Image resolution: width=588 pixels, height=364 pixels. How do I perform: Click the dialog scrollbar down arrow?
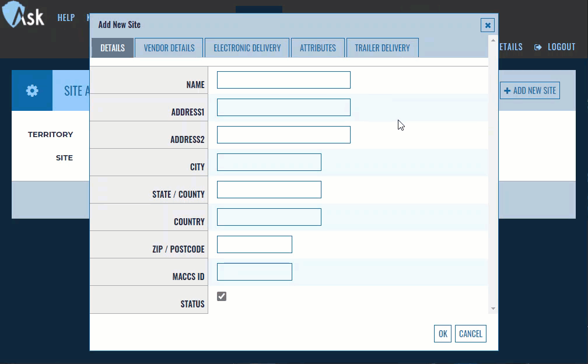493,309
